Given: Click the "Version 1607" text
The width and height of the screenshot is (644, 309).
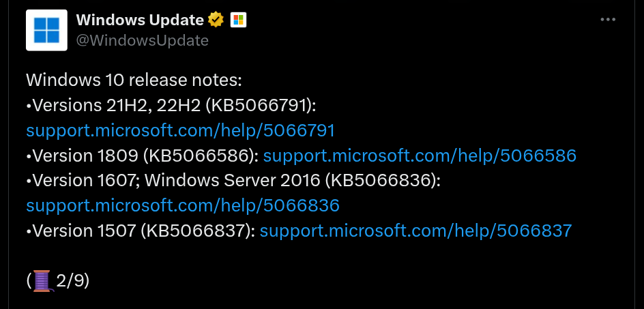Looking at the screenshot, I should (x=85, y=181).
